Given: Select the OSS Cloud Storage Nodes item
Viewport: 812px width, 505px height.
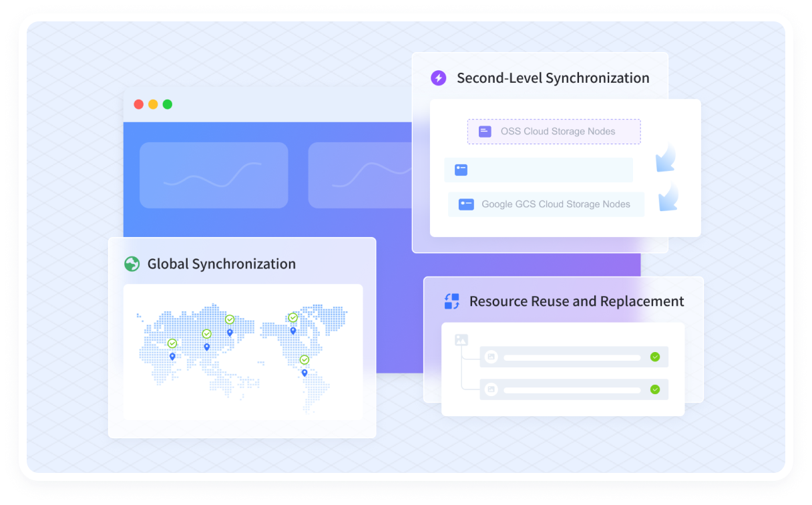Looking at the screenshot, I should coord(554,132).
